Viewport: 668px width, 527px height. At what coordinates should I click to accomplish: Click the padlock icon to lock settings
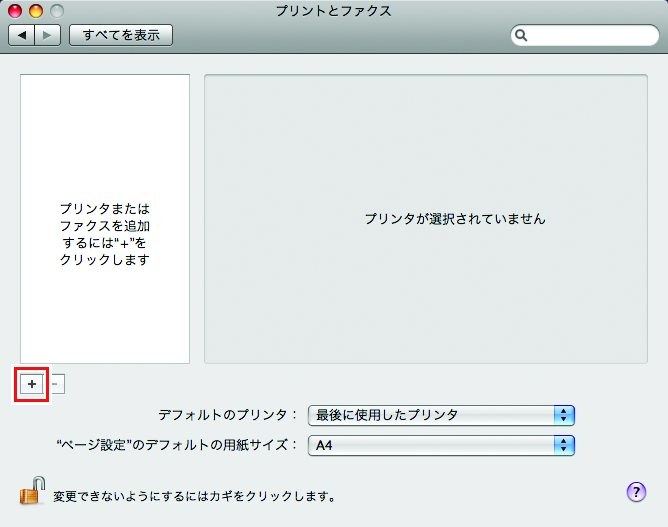click(x=30, y=493)
